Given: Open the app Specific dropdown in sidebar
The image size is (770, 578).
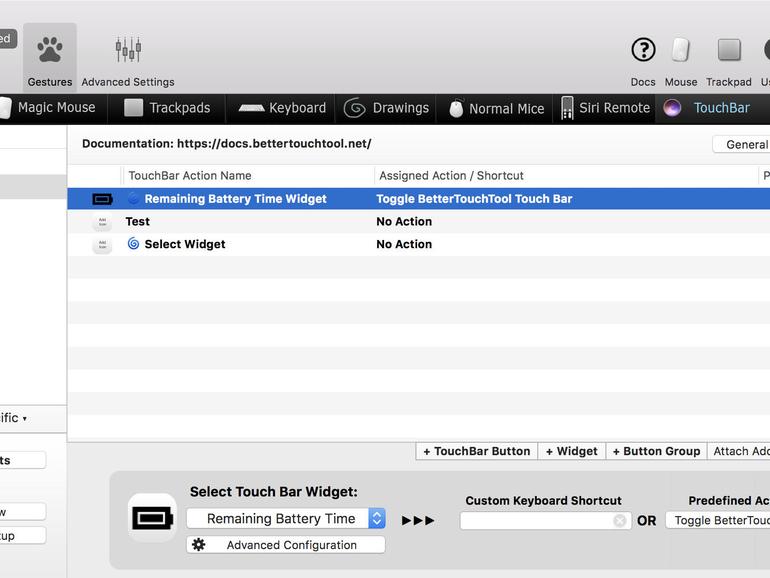Looking at the screenshot, I should tap(14, 418).
